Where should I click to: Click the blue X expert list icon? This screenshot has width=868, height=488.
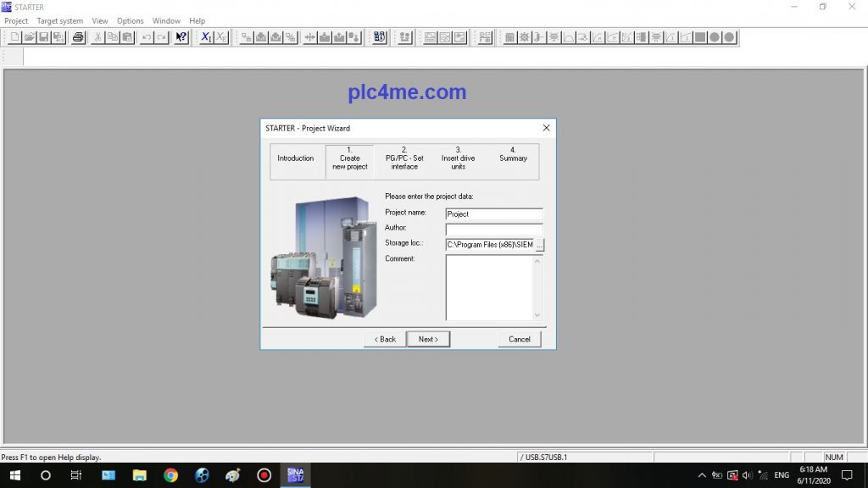coord(206,37)
